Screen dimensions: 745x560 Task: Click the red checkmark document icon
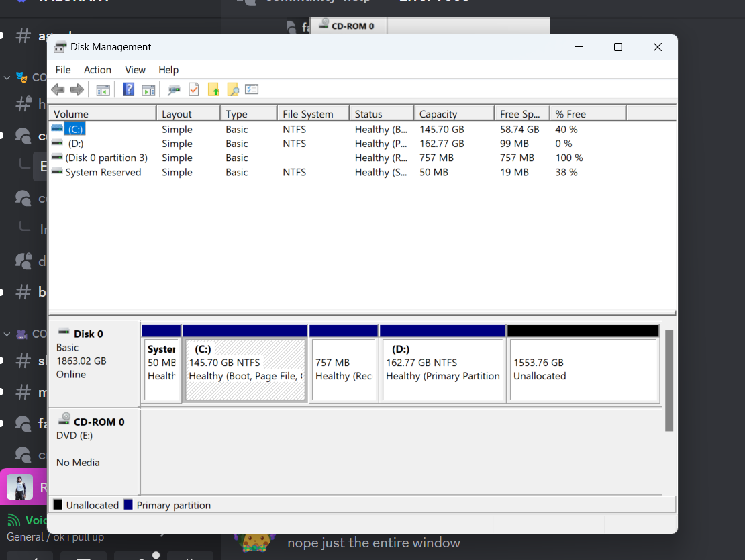point(194,89)
